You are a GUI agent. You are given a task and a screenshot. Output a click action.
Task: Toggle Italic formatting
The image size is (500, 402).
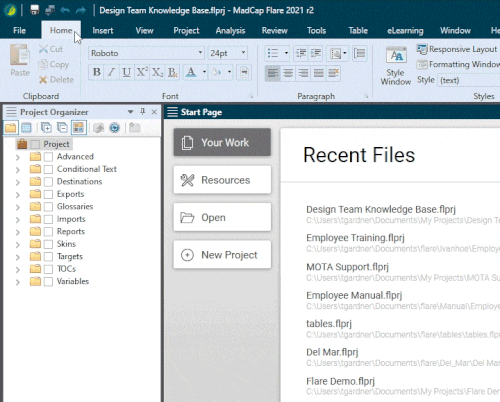point(111,72)
